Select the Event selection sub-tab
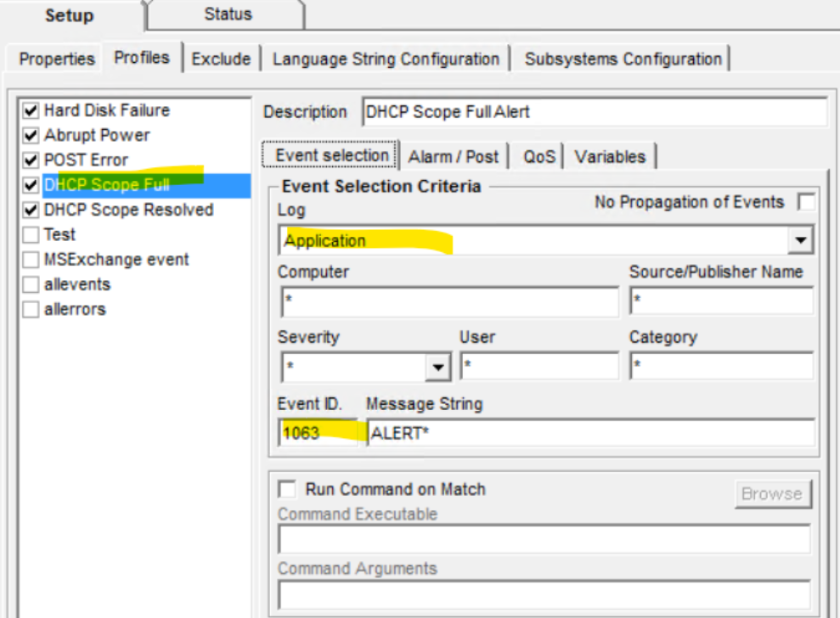 tap(331, 155)
